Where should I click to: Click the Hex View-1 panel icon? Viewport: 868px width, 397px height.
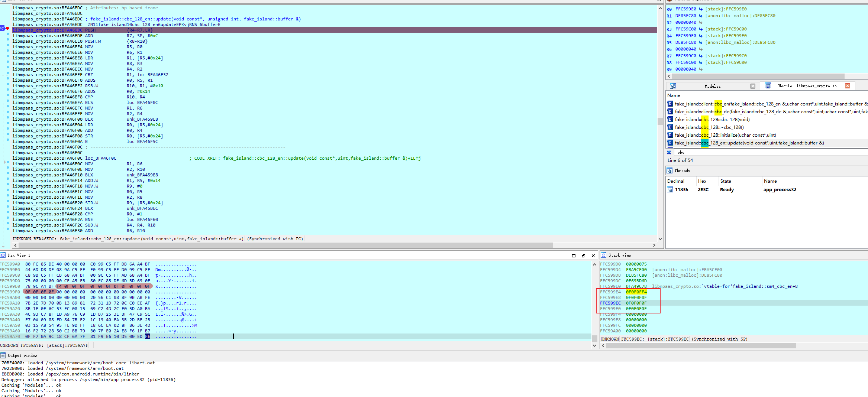3,255
